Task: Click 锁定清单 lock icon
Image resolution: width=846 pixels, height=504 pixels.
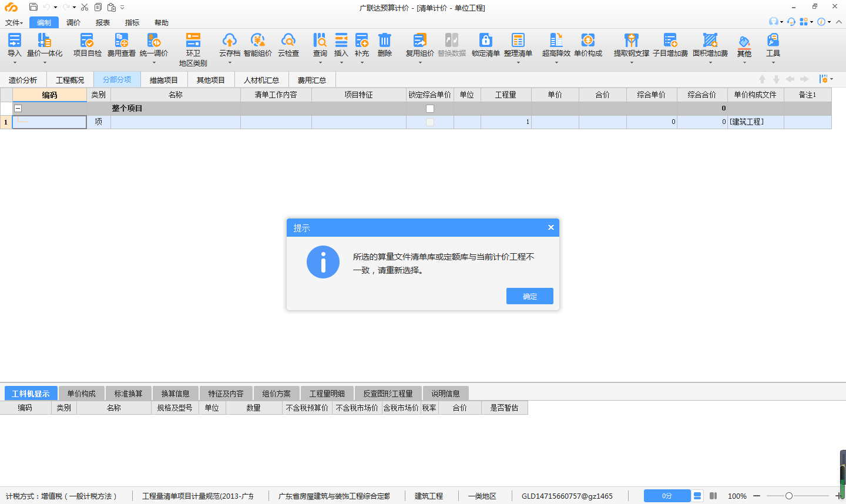Action: click(486, 40)
